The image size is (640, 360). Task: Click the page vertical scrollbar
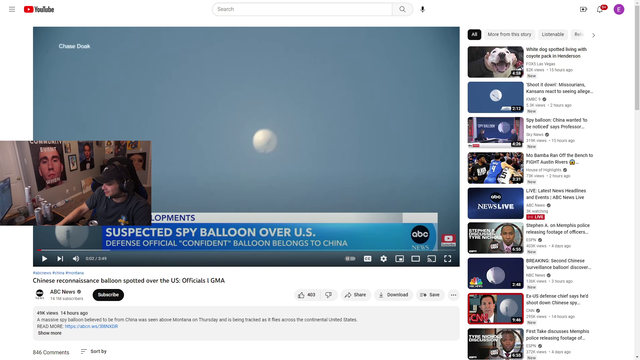[637, 57]
